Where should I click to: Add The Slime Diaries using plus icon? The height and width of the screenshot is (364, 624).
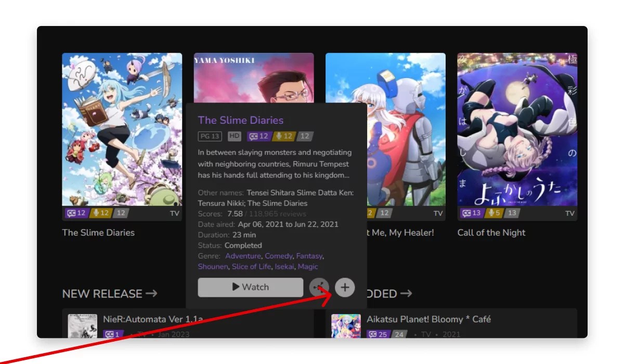click(345, 287)
